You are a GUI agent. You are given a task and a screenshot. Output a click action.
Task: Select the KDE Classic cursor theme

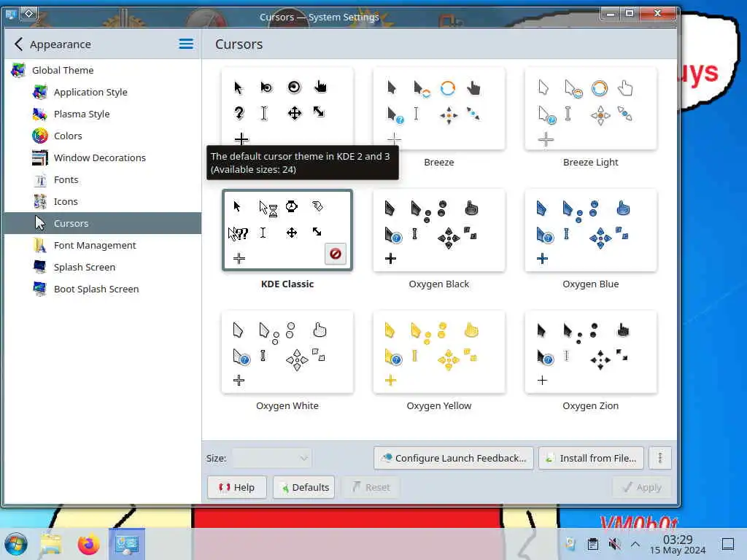287,230
